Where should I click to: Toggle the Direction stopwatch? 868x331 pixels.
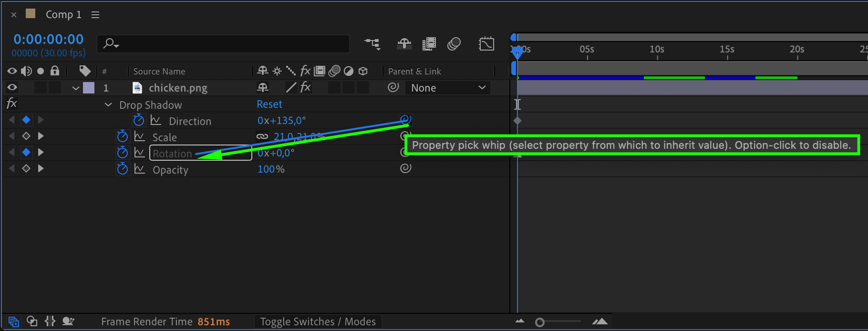pyautogui.click(x=138, y=120)
